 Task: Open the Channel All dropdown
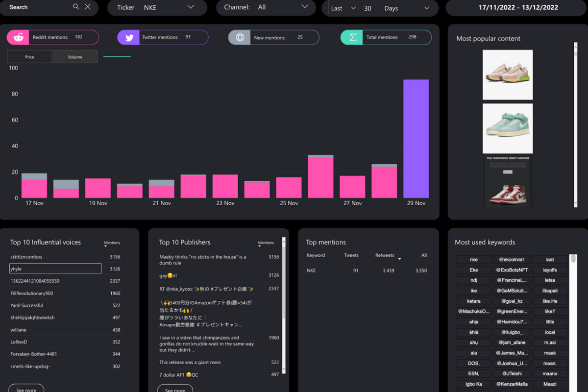coord(267,7)
